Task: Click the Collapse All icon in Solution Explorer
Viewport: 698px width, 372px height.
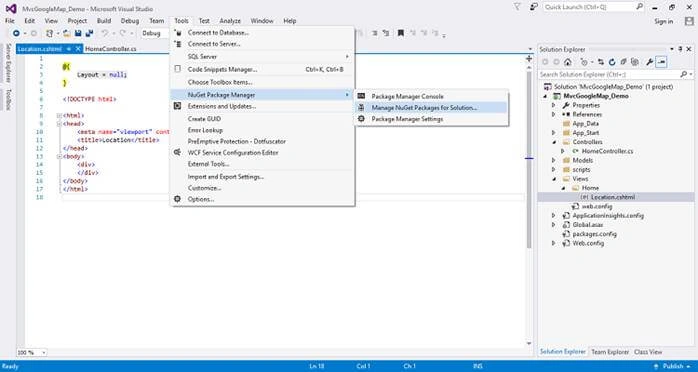Action: (x=624, y=62)
